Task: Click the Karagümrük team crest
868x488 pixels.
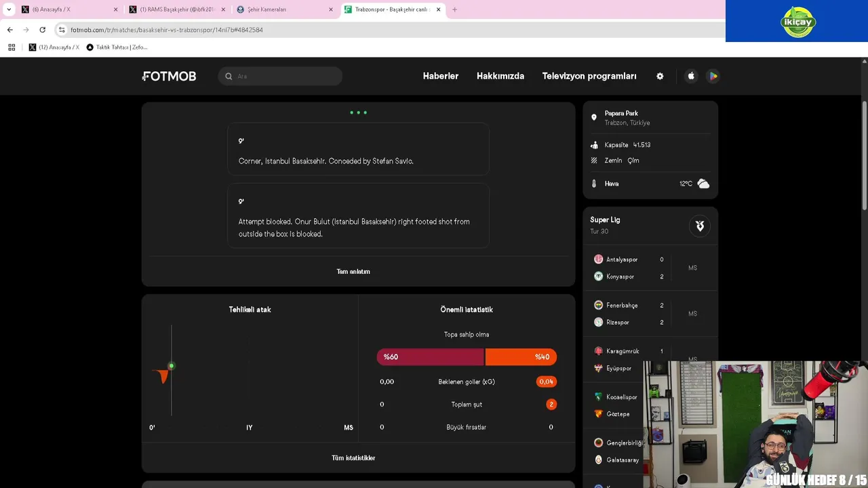Action: coord(598,351)
